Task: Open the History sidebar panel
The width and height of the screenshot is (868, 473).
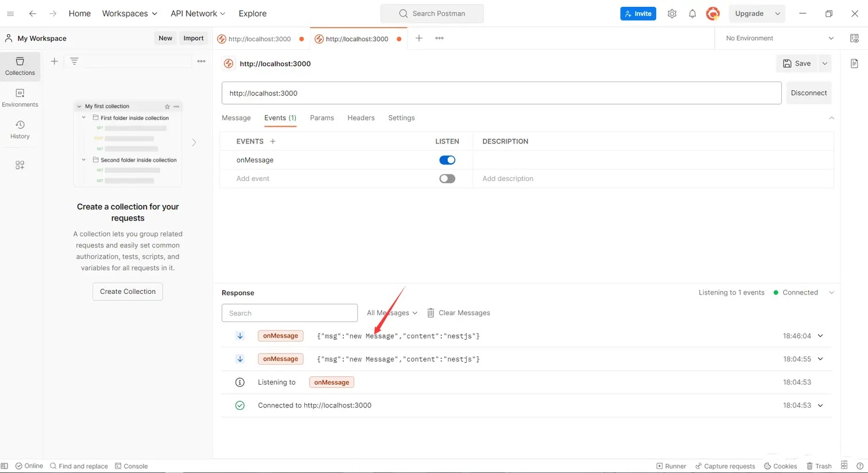Action: click(x=20, y=130)
